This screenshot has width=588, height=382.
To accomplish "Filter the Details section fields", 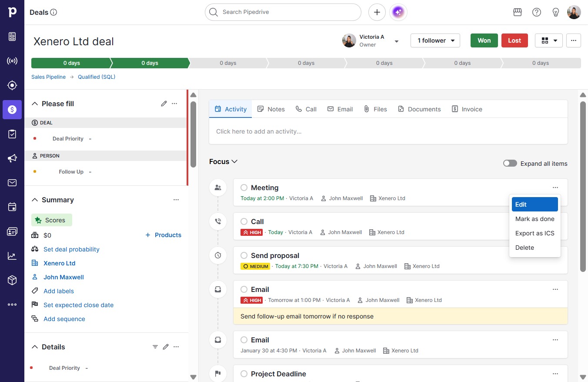I will point(155,347).
